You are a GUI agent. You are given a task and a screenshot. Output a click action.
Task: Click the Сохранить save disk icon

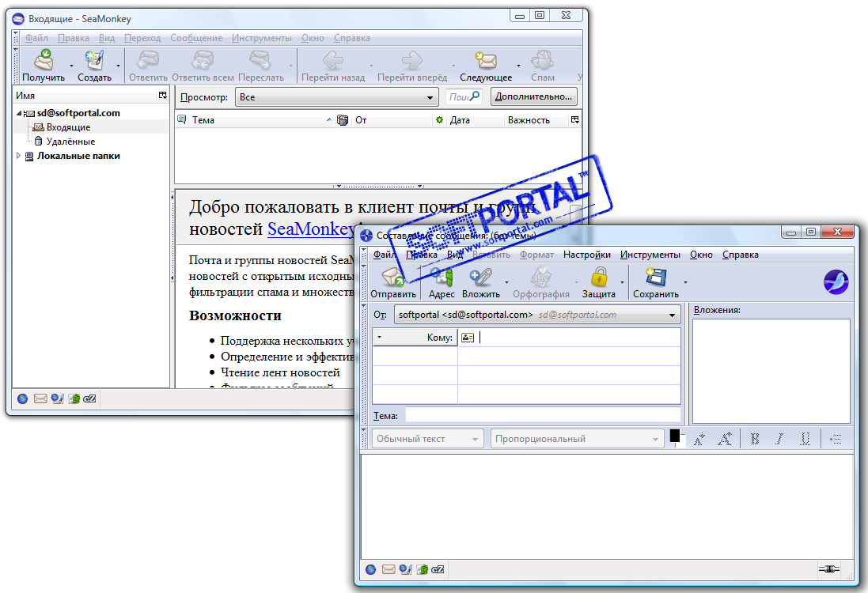click(656, 278)
